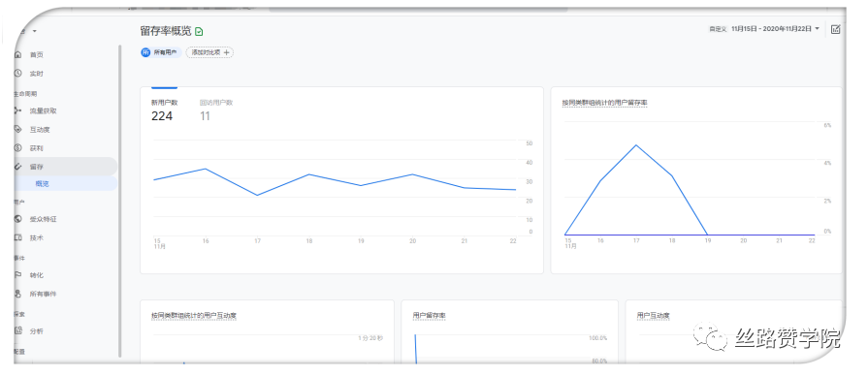Click the 按同类群组统计的用户留存率 card title
Viewport: 868px width, 376px height.
click(604, 103)
